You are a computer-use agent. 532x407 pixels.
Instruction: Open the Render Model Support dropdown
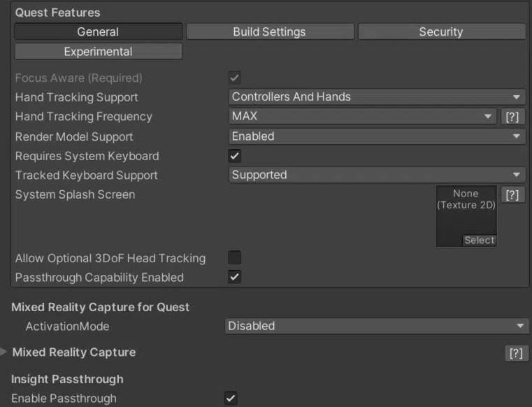point(377,136)
